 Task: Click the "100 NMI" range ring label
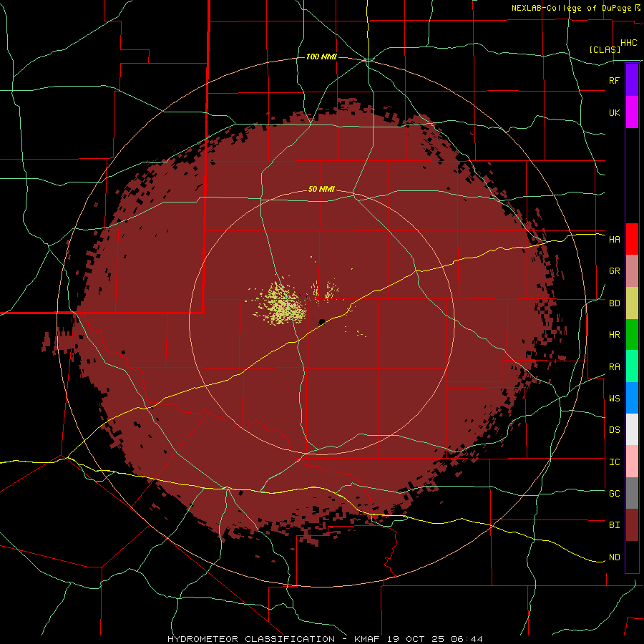[321, 57]
